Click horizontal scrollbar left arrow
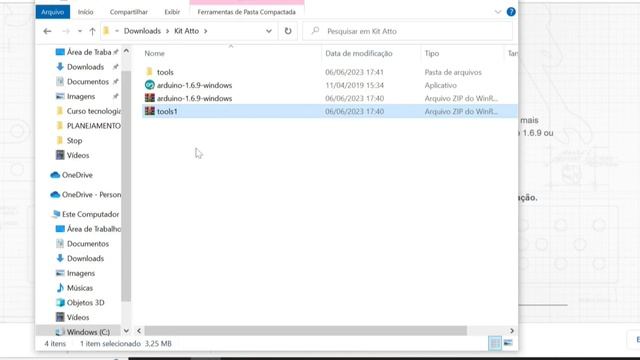The height and width of the screenshot is (360, 640). (139, 331)
